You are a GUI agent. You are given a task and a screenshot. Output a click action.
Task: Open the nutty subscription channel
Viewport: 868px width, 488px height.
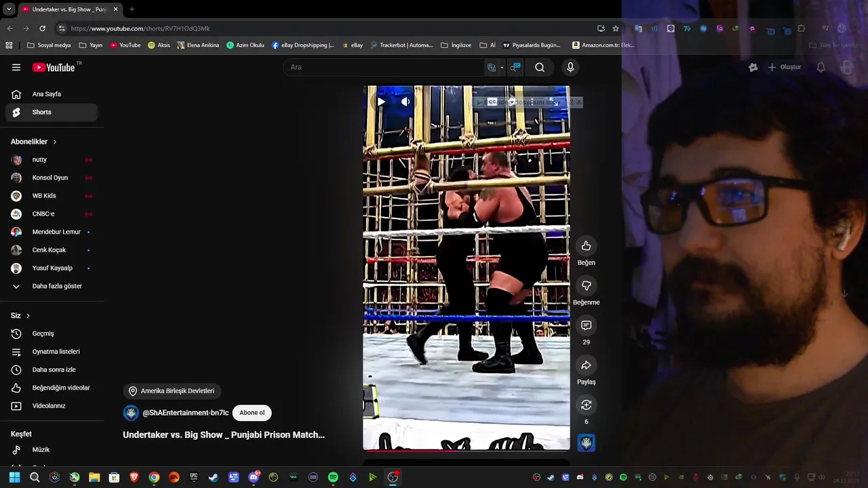point(52,160)
